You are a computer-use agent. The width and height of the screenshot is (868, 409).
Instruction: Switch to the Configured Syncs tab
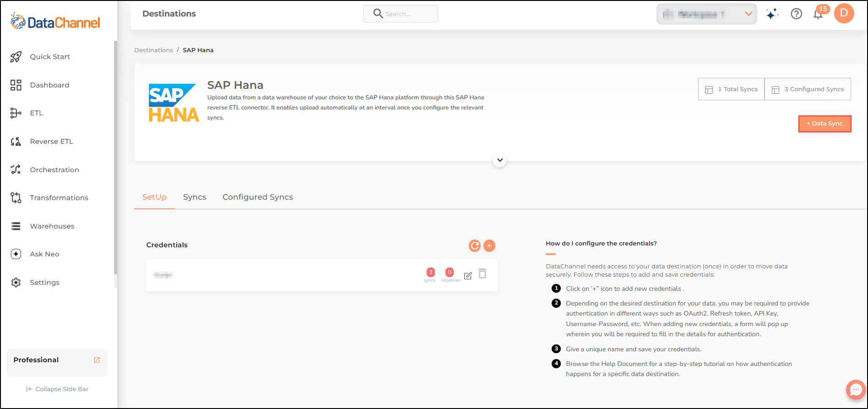[258, 197]
